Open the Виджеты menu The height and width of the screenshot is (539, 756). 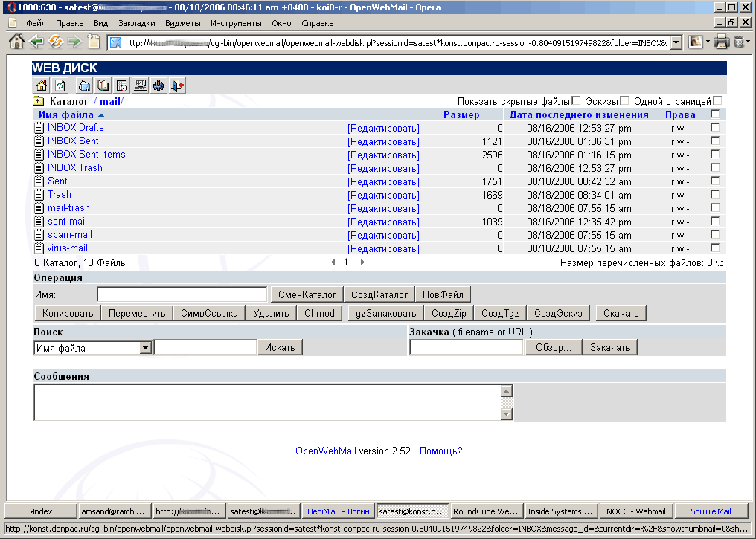(183, 23)
